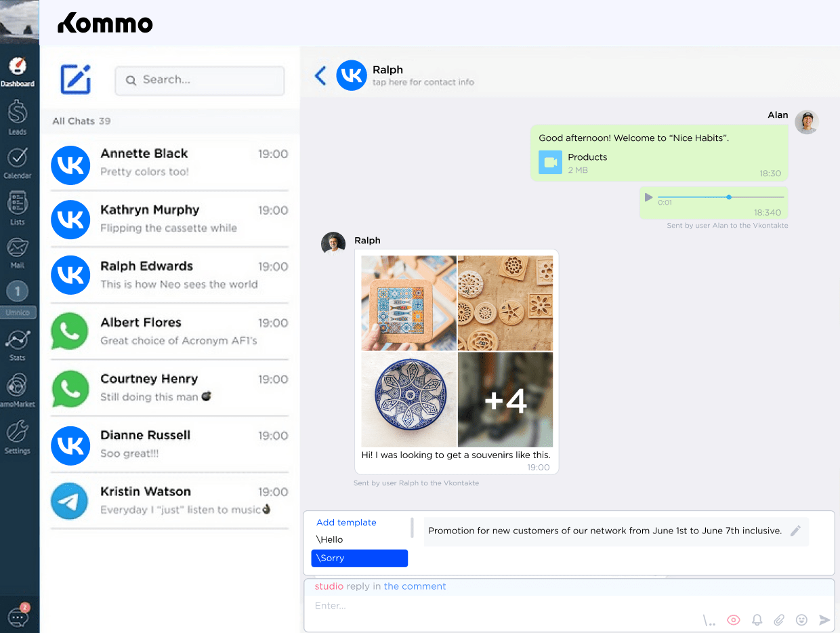This screenshot has height=633, width=840.
Task: Select the \Sorry template entry
Action: [x=359, y=558]
